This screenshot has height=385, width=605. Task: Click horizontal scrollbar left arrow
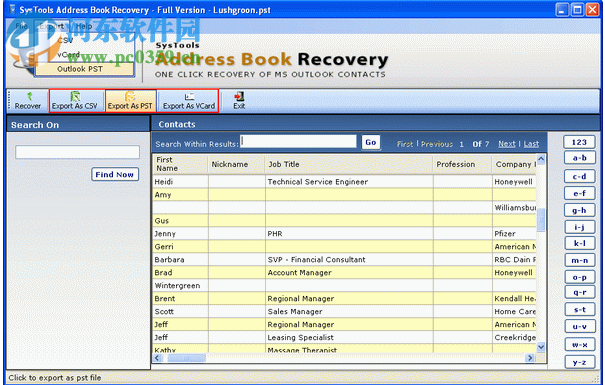pos(157,358)
